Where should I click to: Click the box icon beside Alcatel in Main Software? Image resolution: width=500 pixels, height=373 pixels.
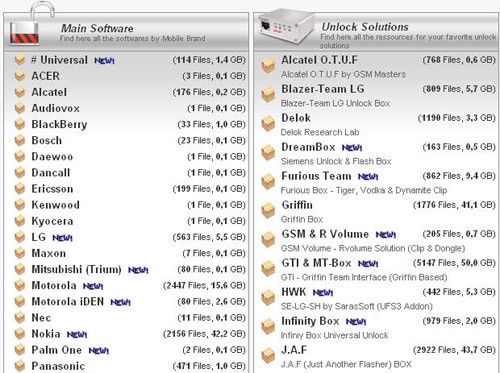pos(20,92)
